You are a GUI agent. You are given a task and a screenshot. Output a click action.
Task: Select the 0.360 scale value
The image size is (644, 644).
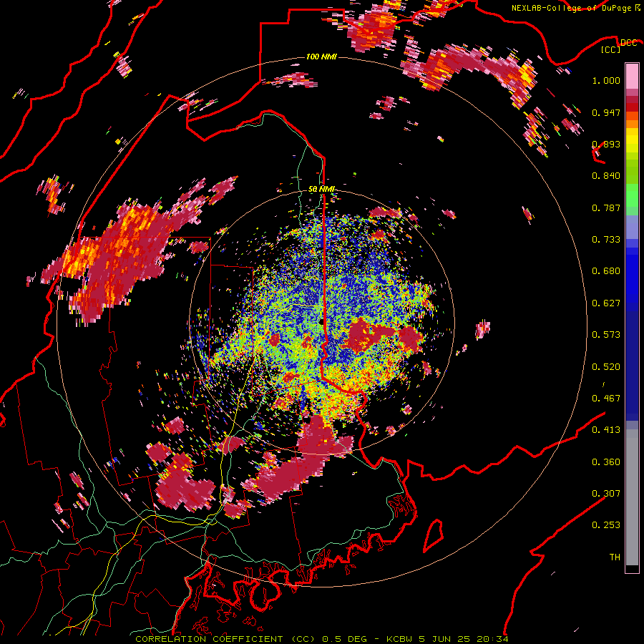tap(606, 462)
